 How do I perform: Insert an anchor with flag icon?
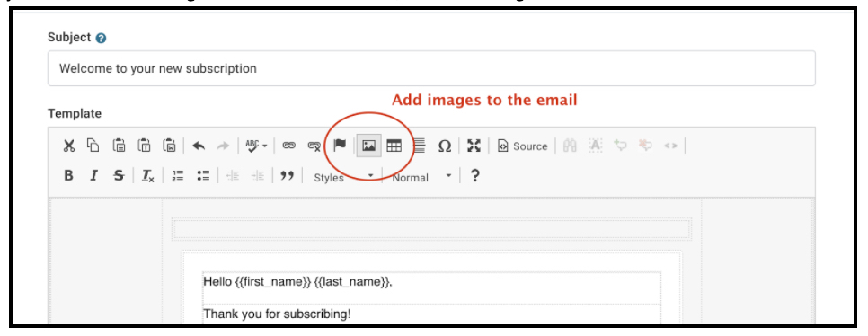[340, 146]
